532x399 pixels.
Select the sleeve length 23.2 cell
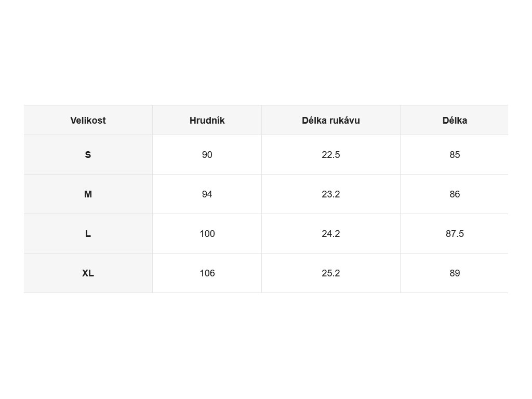[x=330, y=194]
